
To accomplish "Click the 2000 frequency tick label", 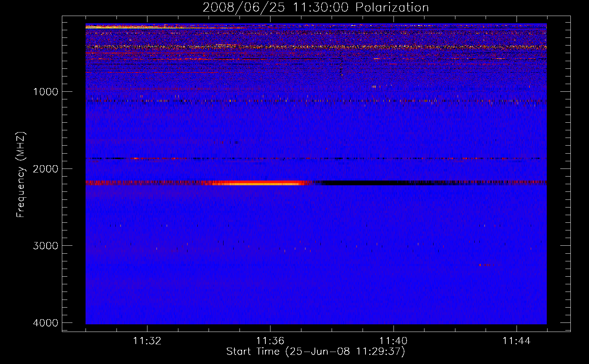I will click(x=46, y=169).
